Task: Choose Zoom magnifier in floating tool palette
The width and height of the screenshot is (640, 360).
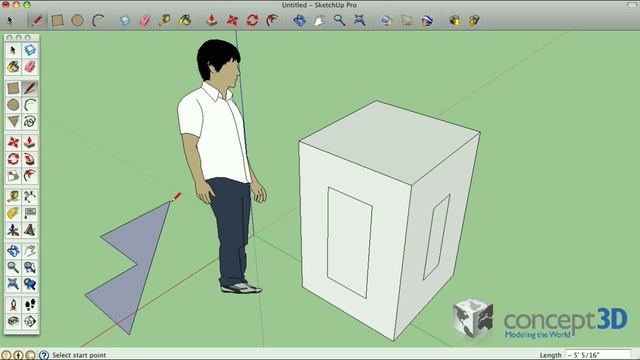Action: coord(13,267)
